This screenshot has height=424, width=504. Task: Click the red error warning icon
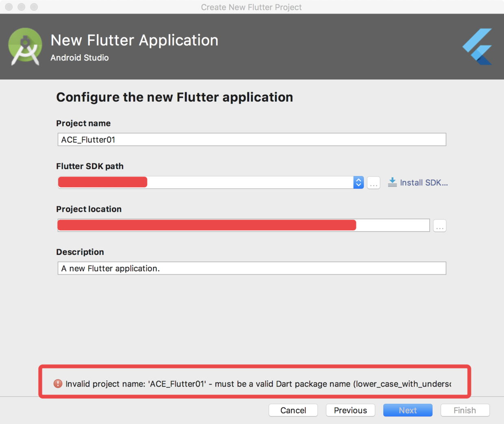[x=58, y=384]
